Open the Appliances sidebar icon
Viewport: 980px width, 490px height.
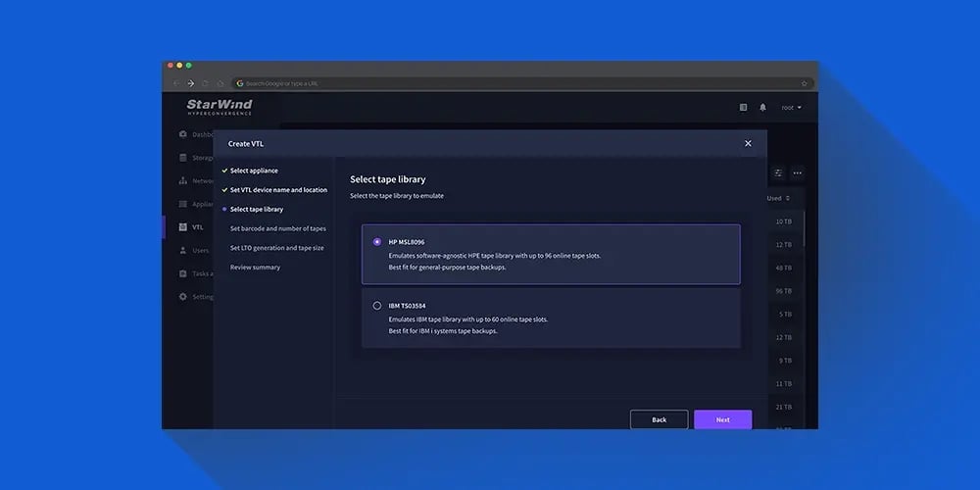point(183,204)
